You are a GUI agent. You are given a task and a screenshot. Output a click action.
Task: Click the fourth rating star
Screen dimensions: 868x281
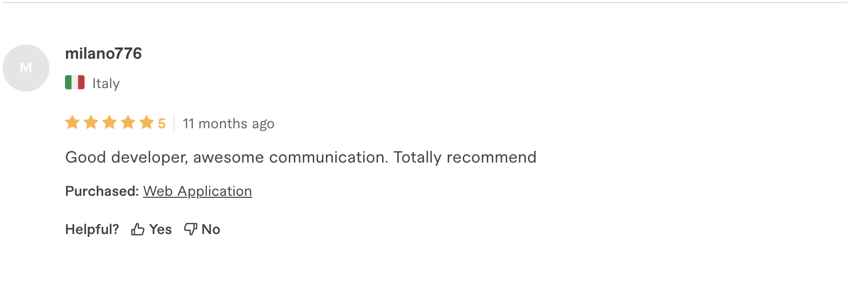pos(128,122)
